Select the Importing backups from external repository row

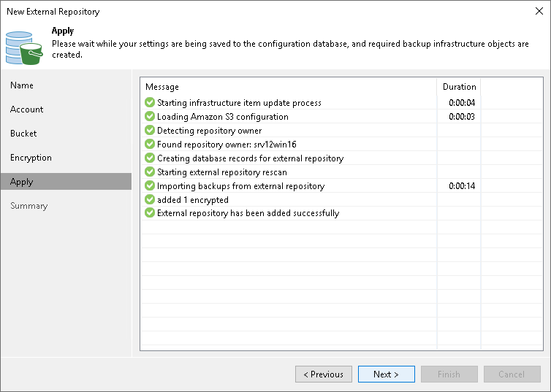coord(241,186)
